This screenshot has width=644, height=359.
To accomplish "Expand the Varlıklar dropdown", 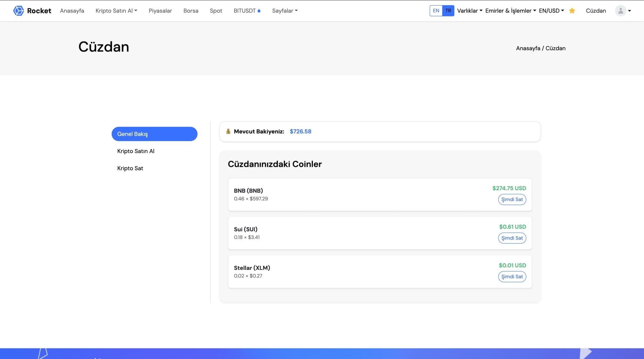I will click(469, 11).
